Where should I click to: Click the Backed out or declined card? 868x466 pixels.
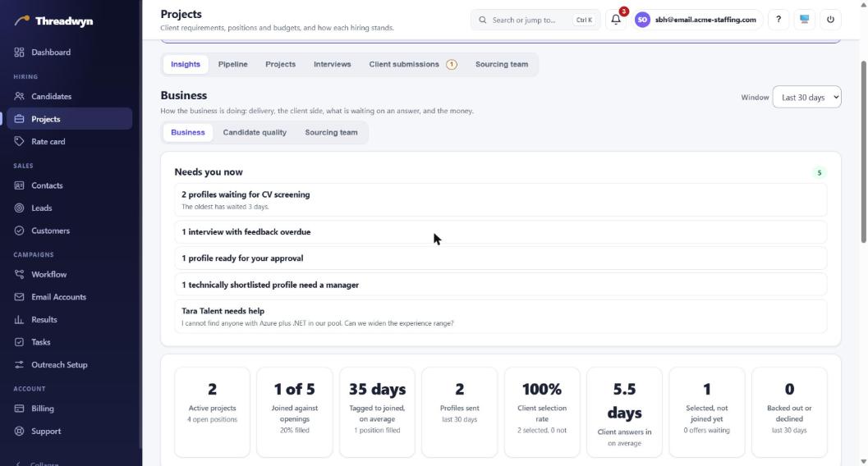[x=789, y=413]
